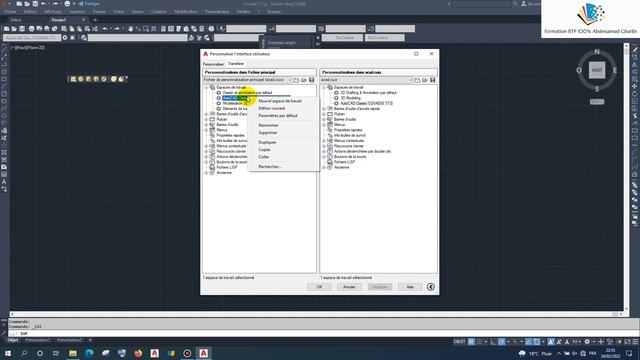
Task: Select Fichiers LISP in right tree
Action: tap(344, 162)
